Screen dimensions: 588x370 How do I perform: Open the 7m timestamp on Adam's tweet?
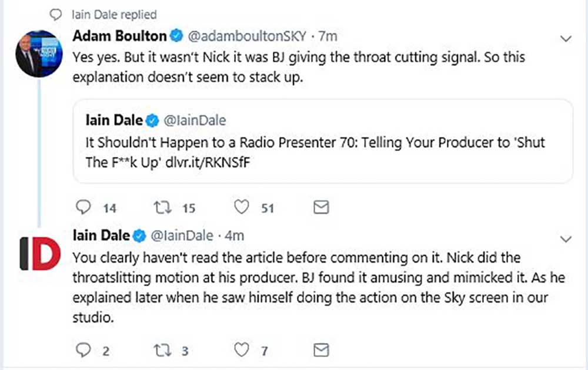(328, 36)
